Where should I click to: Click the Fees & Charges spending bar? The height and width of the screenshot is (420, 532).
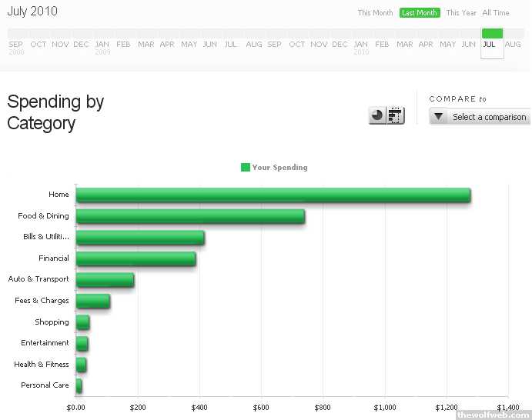[92, 302]
